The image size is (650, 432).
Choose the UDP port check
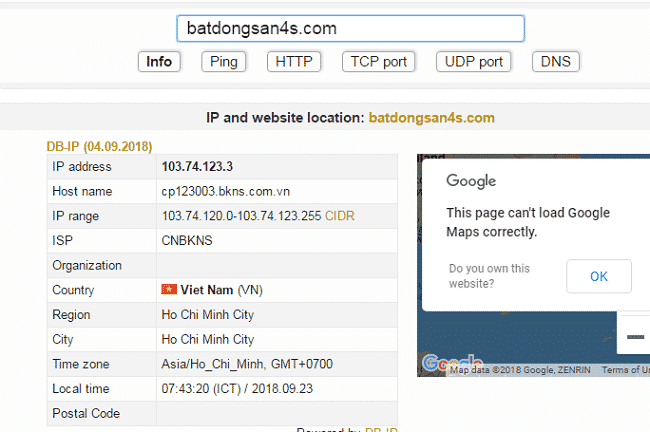473,62
